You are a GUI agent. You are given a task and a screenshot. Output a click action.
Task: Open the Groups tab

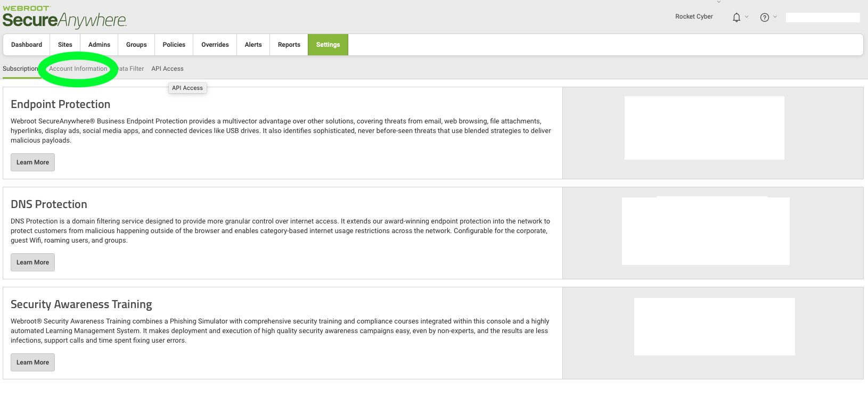coord(136,45)
